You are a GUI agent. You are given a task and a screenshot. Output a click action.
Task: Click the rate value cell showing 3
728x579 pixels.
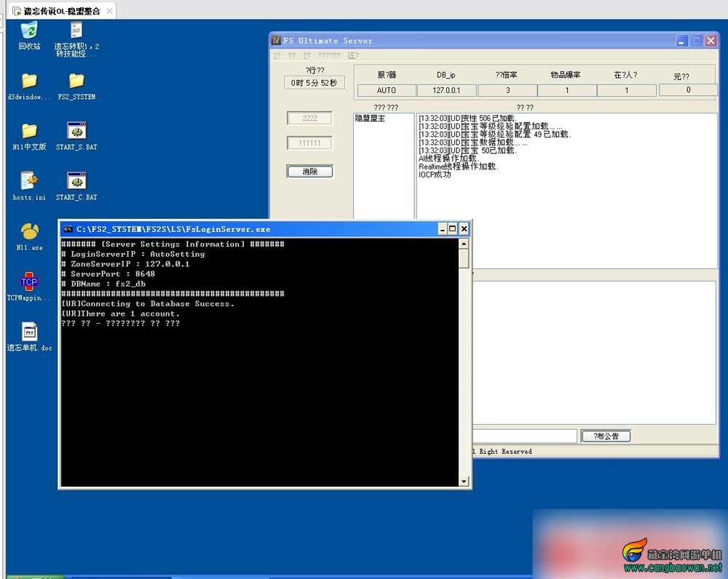tap(507, 90)
